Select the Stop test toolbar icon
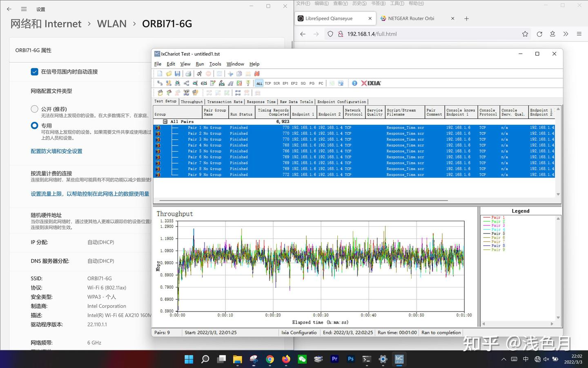The height and width of the screenshot is (368, 588). tap(208, 73)
